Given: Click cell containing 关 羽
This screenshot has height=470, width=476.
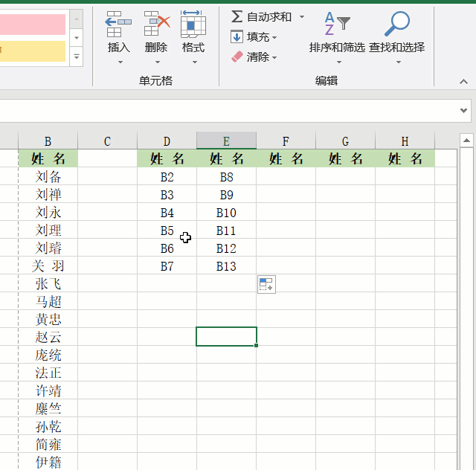Looking at the screenshot, I should click(x=48, y=265).
